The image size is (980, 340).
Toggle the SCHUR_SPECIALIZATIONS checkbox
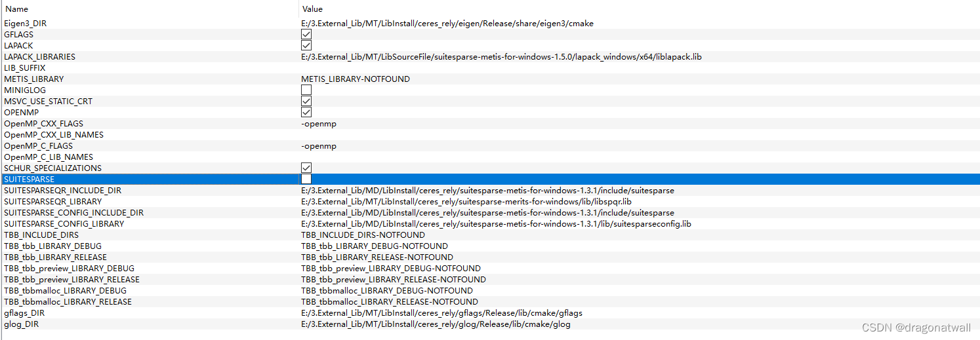(x=306, y=168)
